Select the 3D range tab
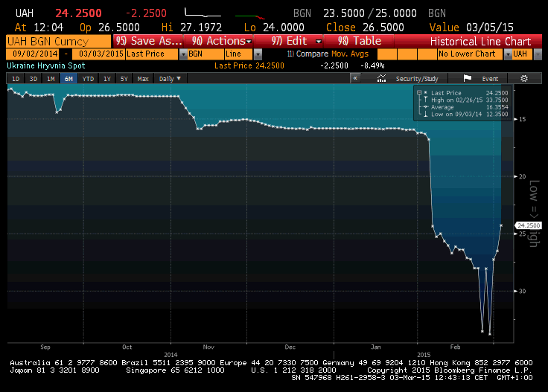 [x=34, y=79]
